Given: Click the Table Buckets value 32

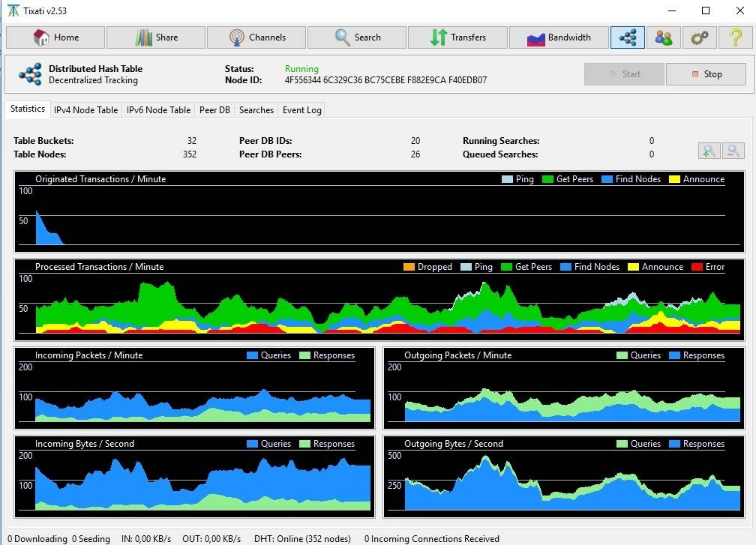Looking at the screenshot, I should 192,141.
